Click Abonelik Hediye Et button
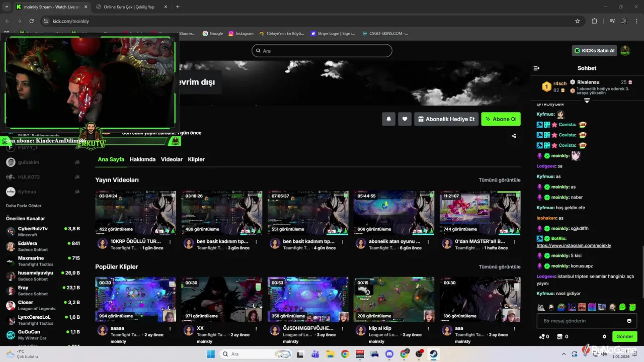 (x=446, y=119)
